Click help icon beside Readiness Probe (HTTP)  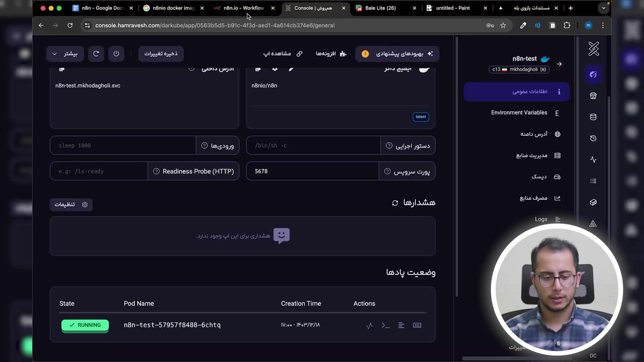tap(156, 171)
